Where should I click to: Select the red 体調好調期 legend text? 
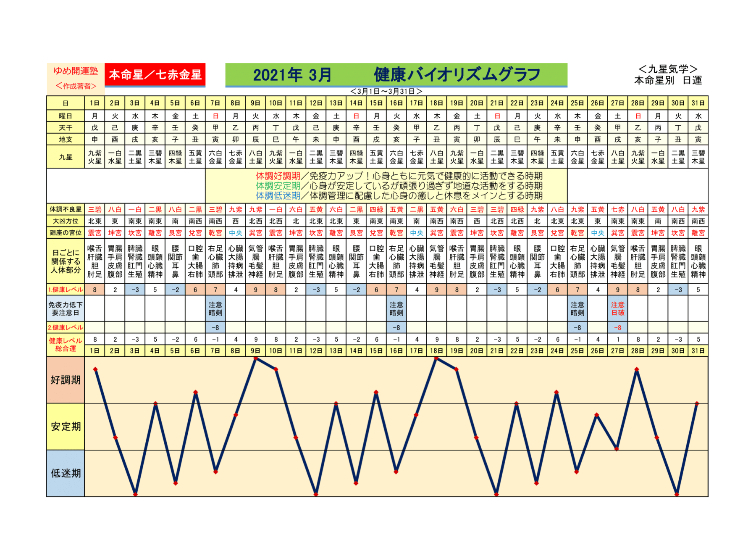click(278, 176)
